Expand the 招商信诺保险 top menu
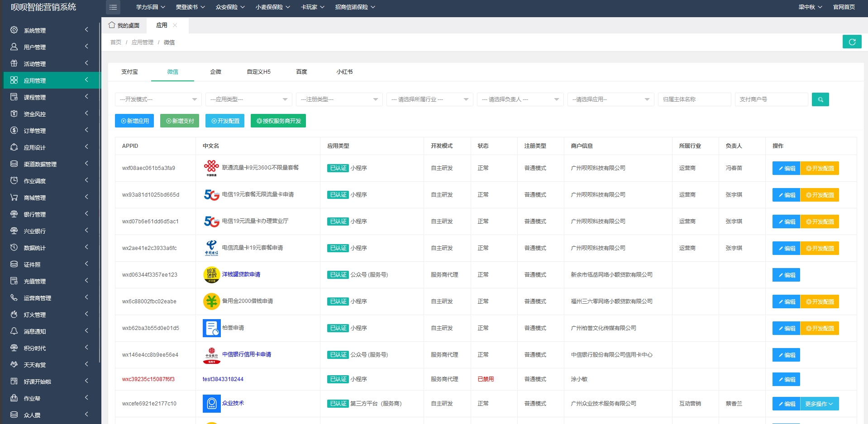Viewport: 868px width, 424px height. click(x=355, y=7)
